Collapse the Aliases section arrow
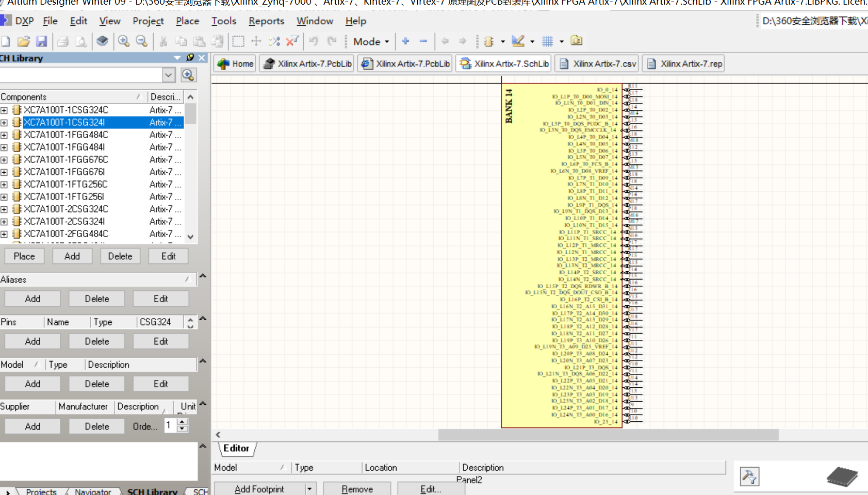 [x=203, y=276]
